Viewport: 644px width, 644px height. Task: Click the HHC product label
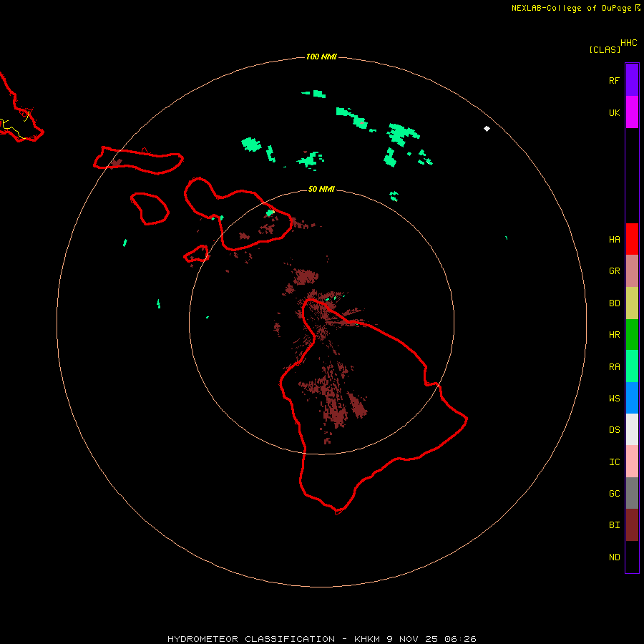629,43
